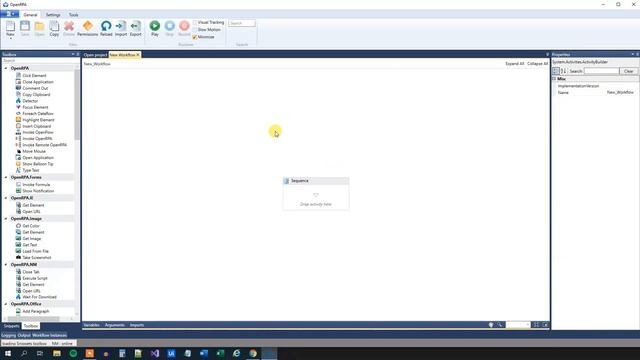Click the Export icon
This screenshot has height=360, width=640.
pyautogui.click(x=136, y=28)
